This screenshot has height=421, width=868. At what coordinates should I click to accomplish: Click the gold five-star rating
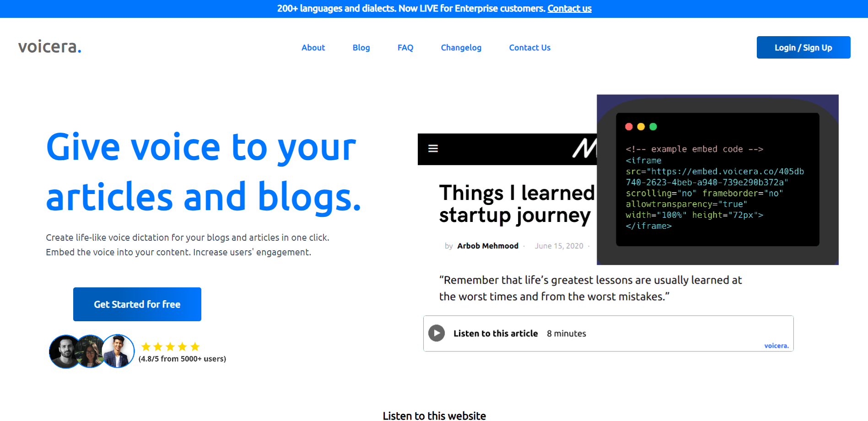[x=170, y=347]
